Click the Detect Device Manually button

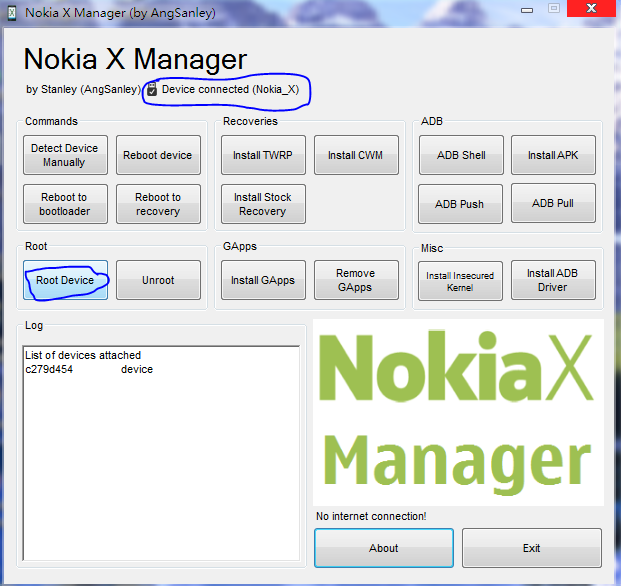coord(65,155)
